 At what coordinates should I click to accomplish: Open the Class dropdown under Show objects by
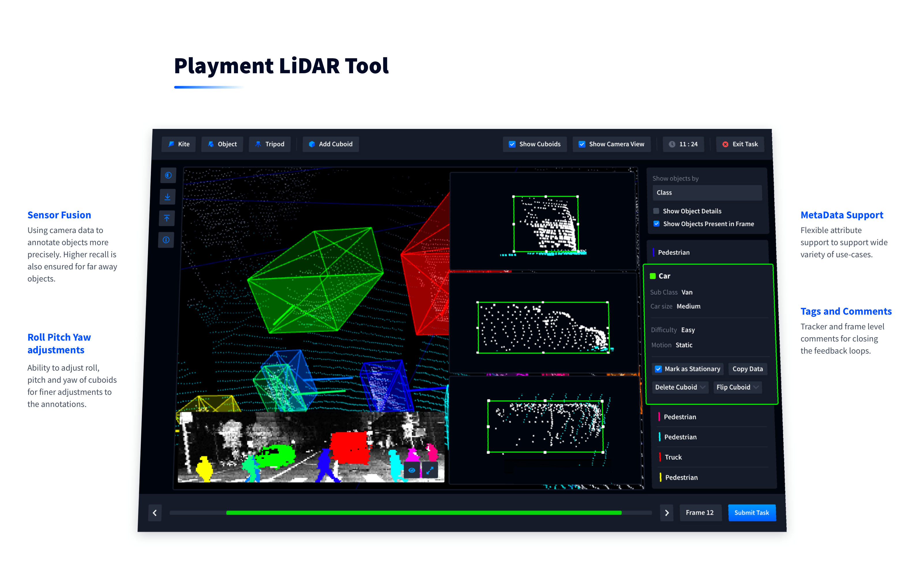707,193
